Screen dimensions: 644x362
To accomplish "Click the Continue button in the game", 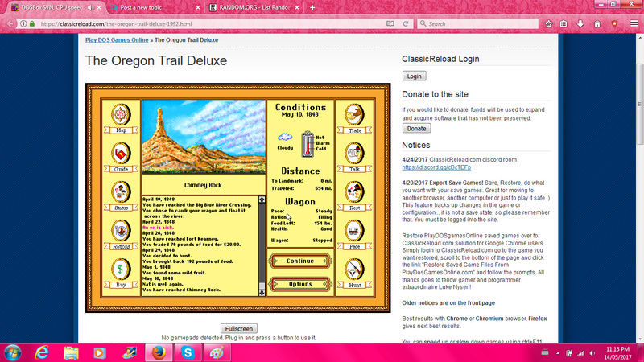I will point(300,261).
